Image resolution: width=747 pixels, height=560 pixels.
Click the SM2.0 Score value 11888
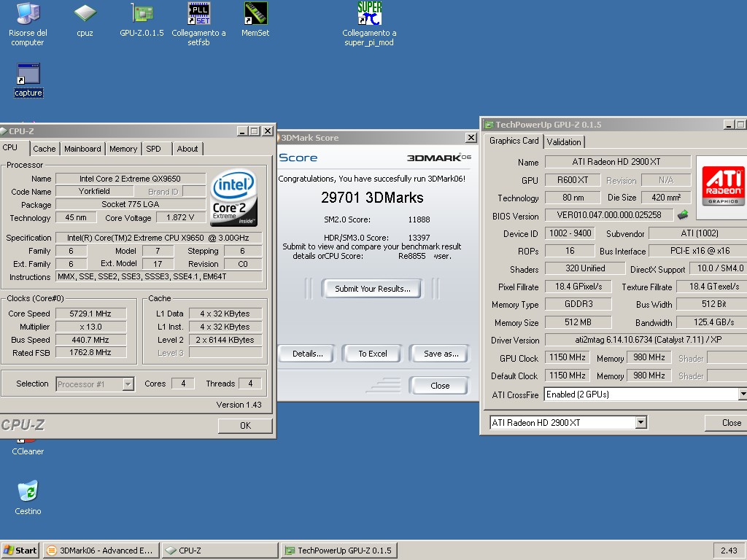tap(419, 219)
